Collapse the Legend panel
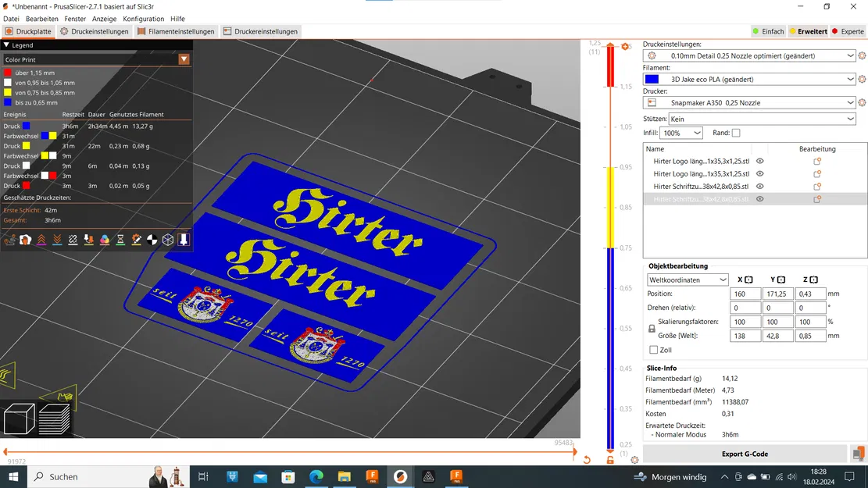The height and width of the screenshot is (488, 868). coord(7,45)
